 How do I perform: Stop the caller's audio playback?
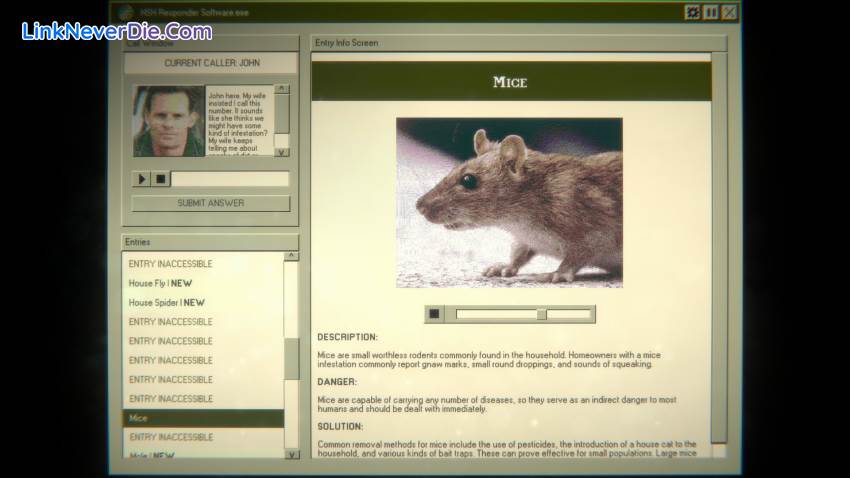pyautogui.click(x=160, y=179)
